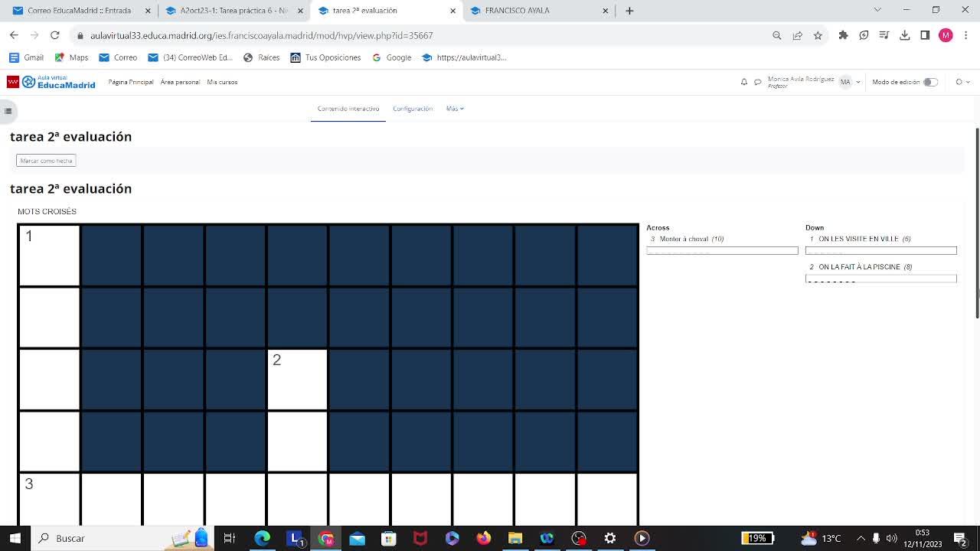The image size is (980, 551).
Task: Open Windows Settings gear in the taskbar
Action: pos(609,538)
